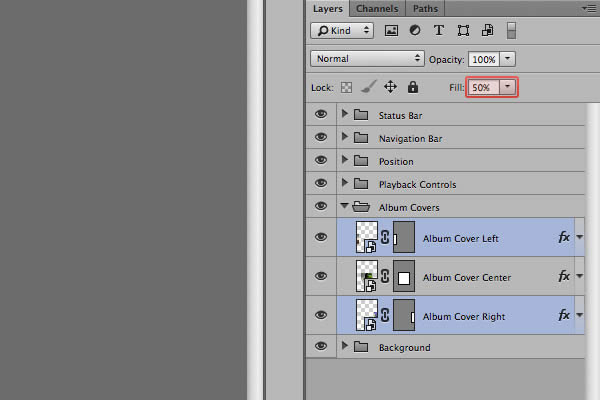Click the adjustment layer filter icon
The image size is (600, 400).
tap(415, 31)
